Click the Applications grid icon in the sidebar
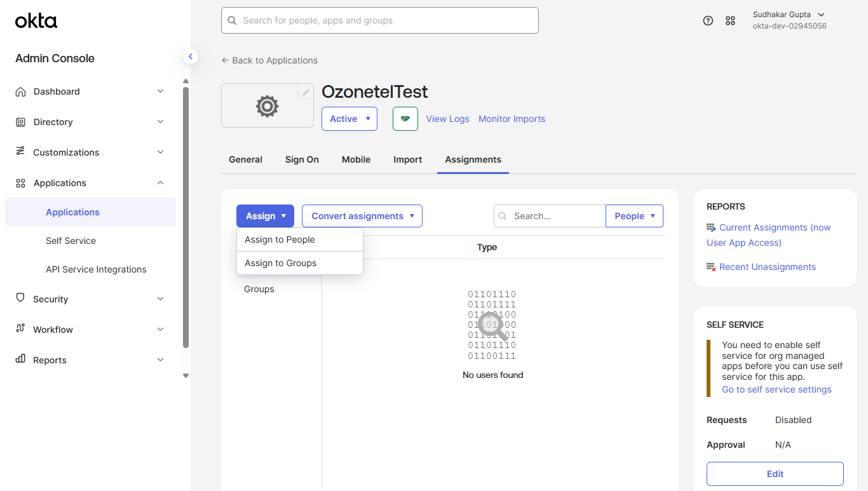Image resolution: width=868 pixels, height=491 pixels. (20, 183)
